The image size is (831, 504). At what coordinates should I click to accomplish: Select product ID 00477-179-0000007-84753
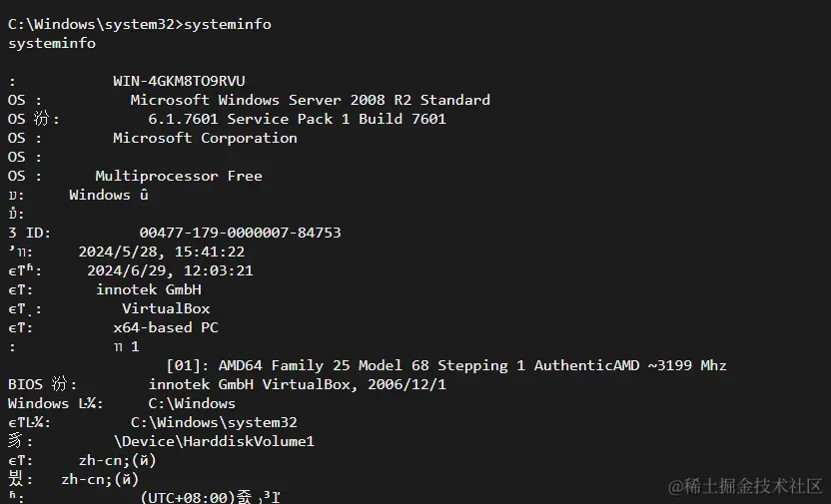(x=240, y=233)
